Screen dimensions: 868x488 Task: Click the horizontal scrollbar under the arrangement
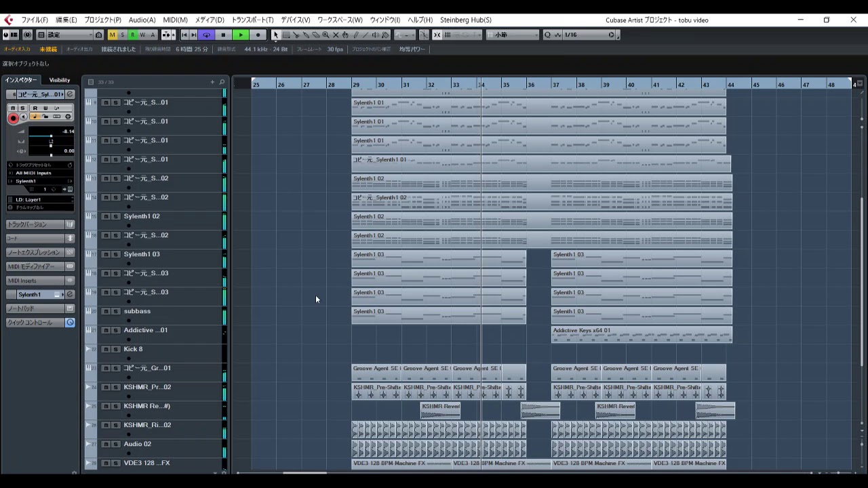tap(304, 472)
